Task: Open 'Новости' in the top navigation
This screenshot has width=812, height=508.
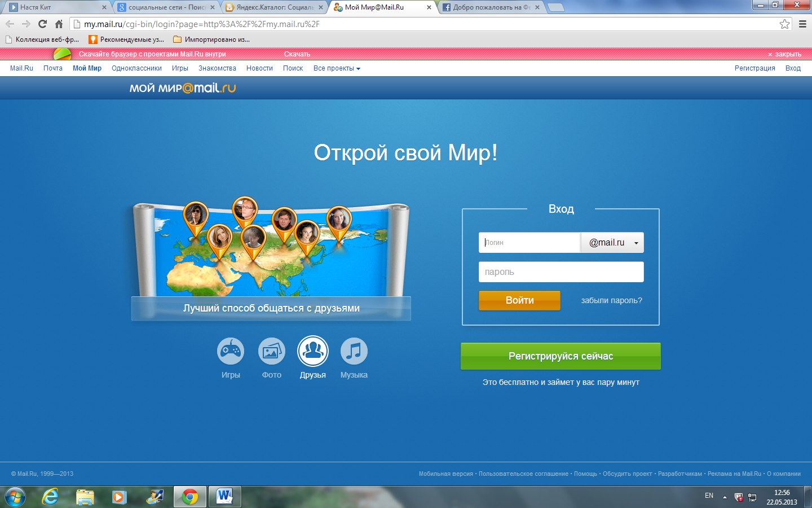Action: tap(259, 68)
